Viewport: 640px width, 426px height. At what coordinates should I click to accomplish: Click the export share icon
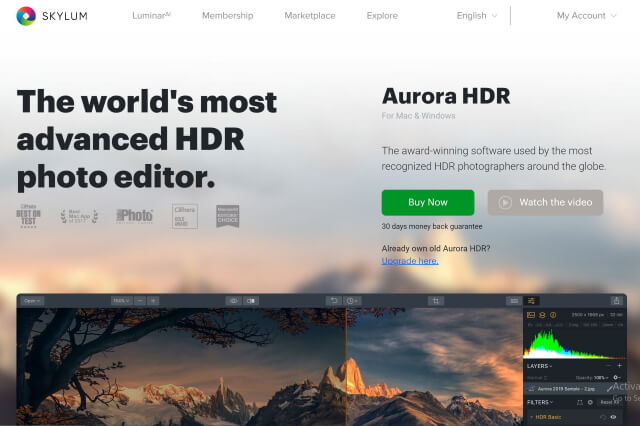[x=616, y=301]
